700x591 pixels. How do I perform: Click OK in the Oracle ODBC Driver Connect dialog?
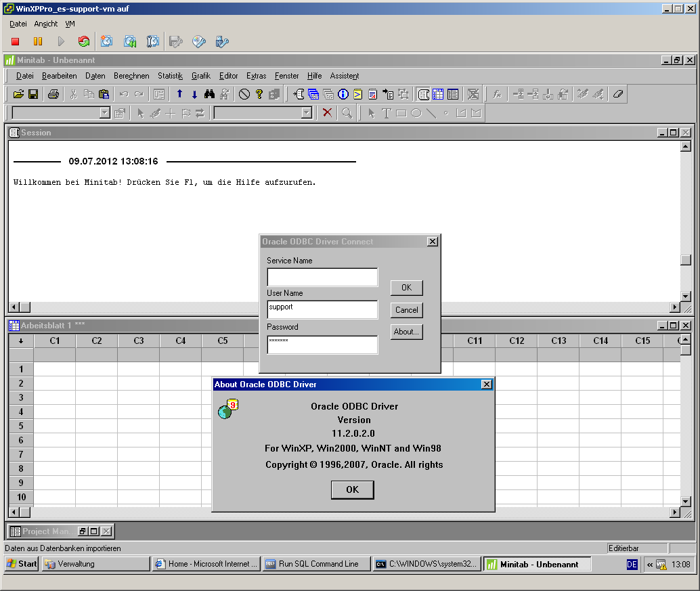pyautogui.click(x=406, y=288)
